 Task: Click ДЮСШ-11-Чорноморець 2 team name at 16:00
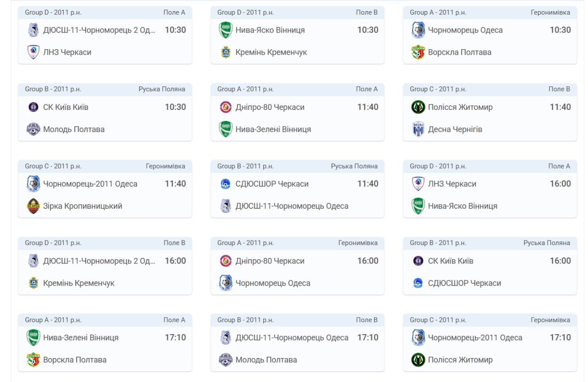[99, 261]
